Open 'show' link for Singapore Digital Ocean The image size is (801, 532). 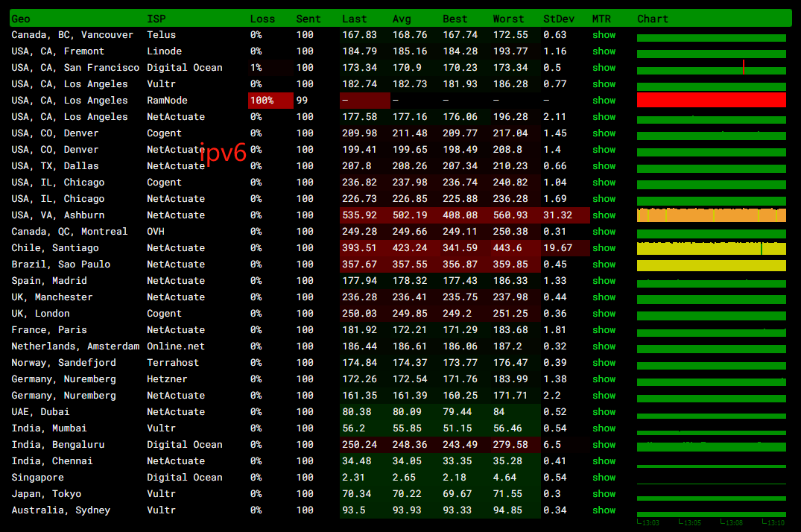pyautogui.click(x=604, y=478)
